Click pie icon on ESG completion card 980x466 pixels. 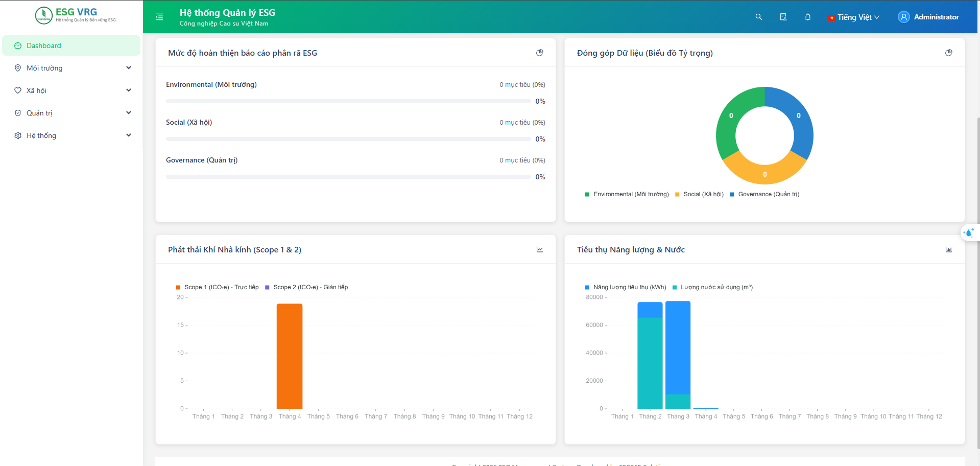(540, 53)
